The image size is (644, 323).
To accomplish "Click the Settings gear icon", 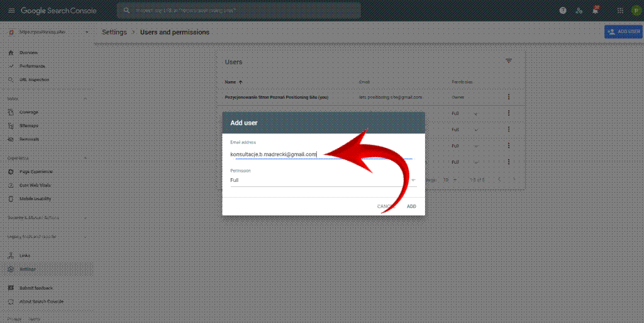I will coord(11,269).
